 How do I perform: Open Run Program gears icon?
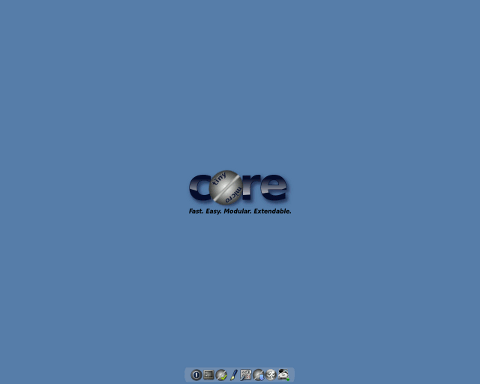click(271, 375)
